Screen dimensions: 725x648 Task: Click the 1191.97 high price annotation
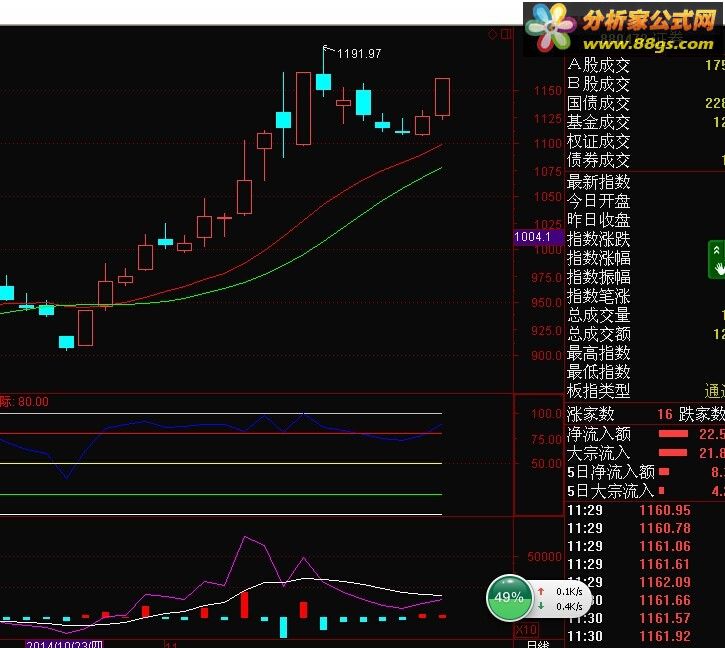359,54
